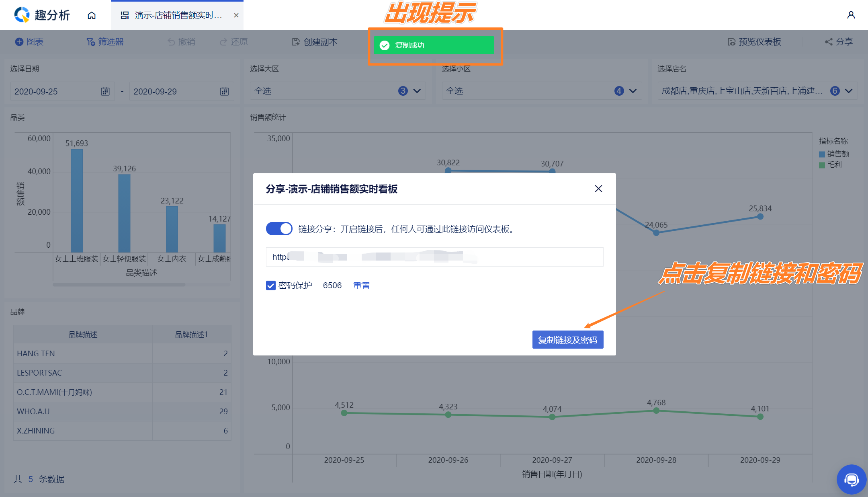The height and width of the screenshot is (497, 868).
Task: Click the add chart (图表) icon
Action: pos(19,42)
